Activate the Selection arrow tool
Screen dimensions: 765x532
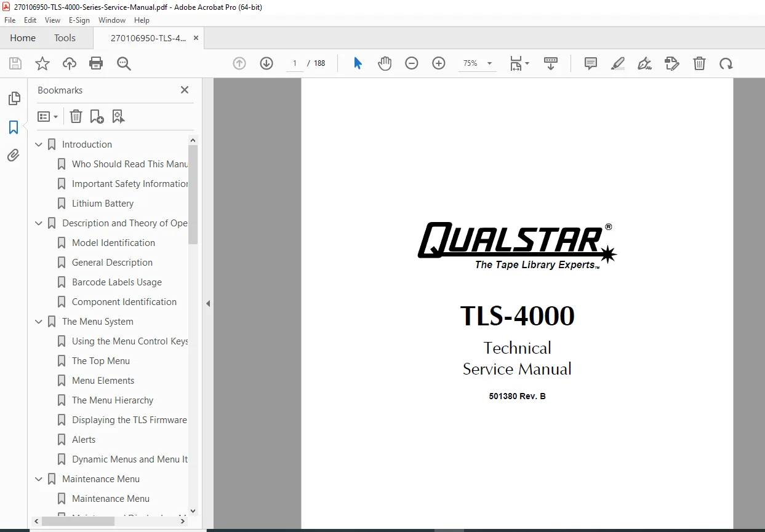click(x=358, y=63)
